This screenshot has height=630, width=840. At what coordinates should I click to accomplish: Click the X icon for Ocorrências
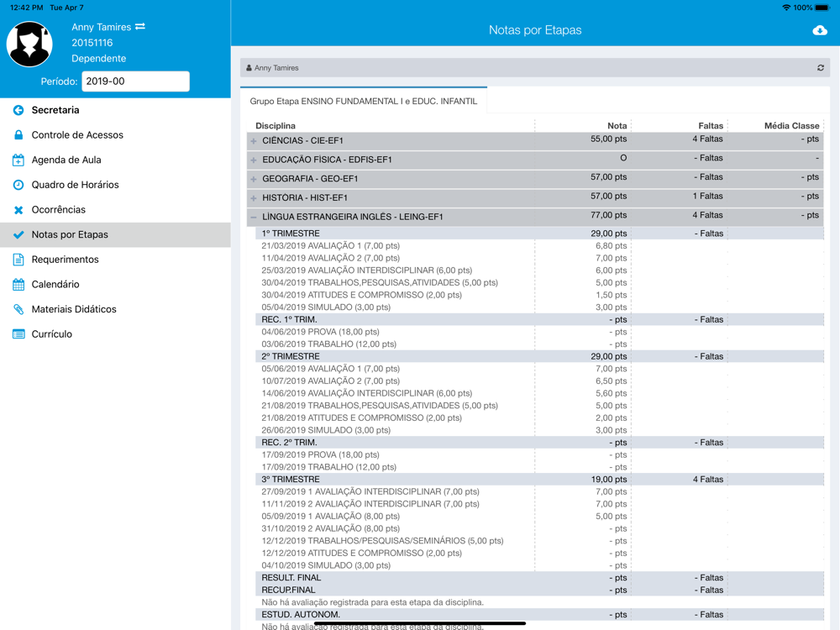tap(18, 209)
